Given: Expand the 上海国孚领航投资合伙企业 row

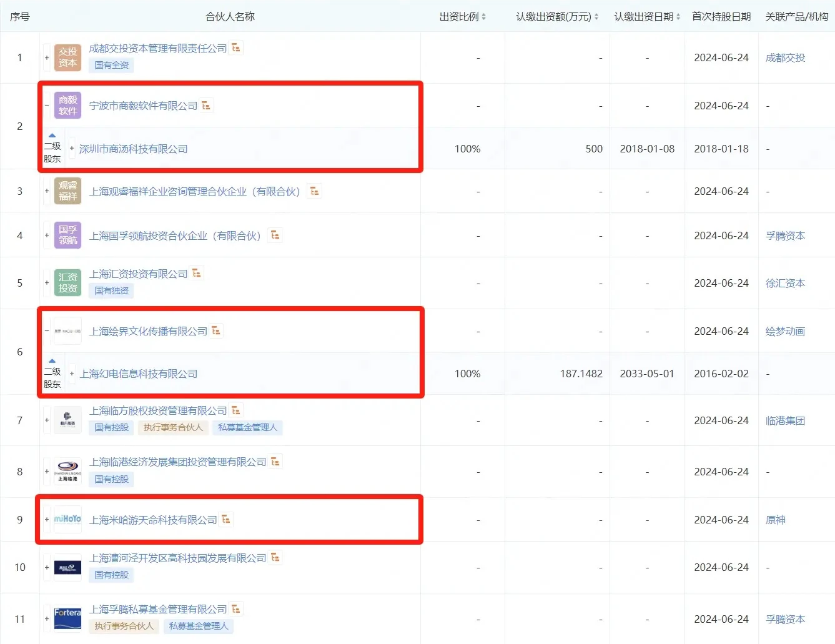Looking at the screenshot, I should click(47, 235).
